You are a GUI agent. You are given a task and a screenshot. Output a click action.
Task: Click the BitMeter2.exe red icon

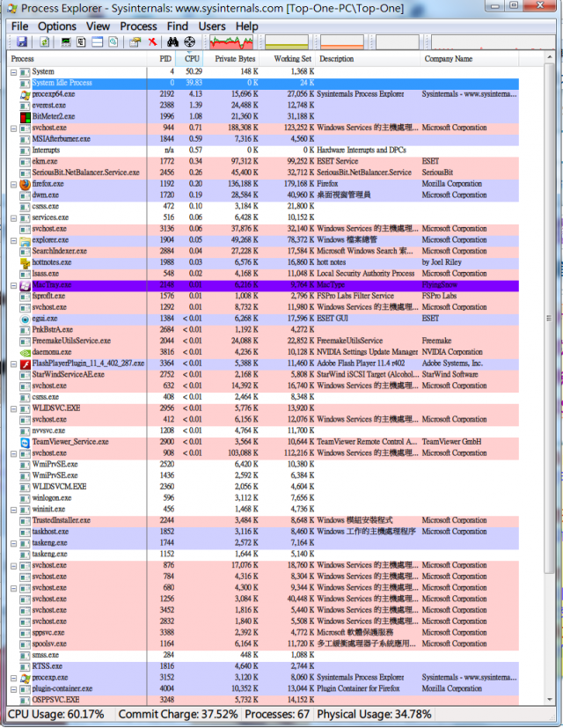pos(25,116)
